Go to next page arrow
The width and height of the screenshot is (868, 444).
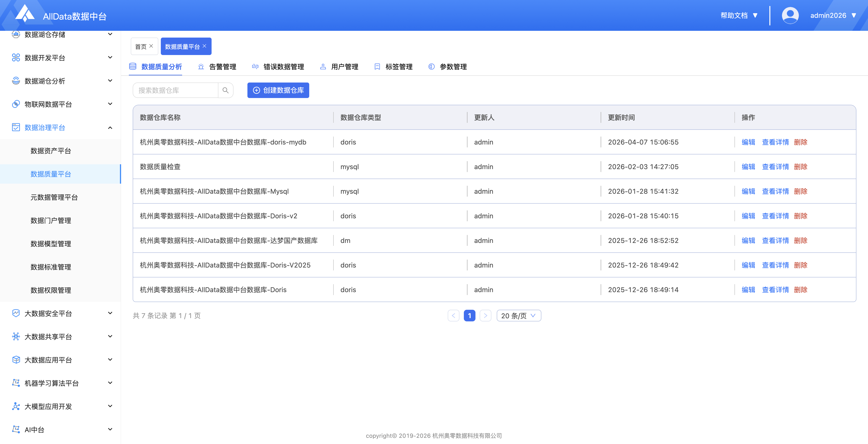tap(486, 316)
